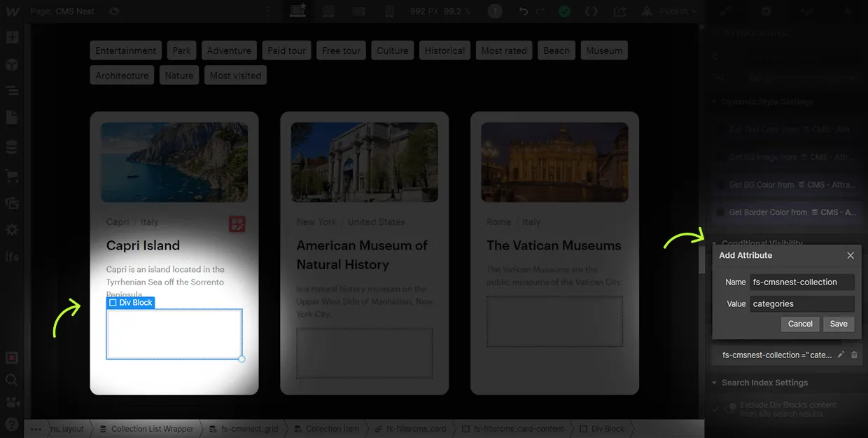This screenshot has width=868, height=438.
Task: Click the selected Div Block label
Action: tap(130, 303)
